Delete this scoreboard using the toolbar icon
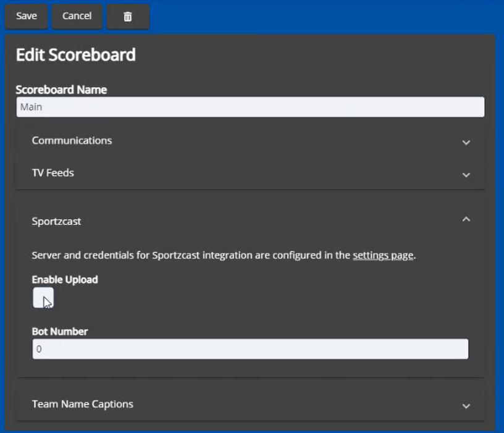This screenshot has height=433, width=504. pos(128,16)
